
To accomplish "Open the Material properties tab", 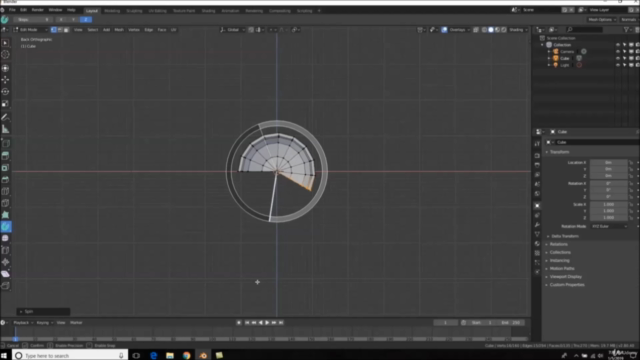I will tap(537, 244).
